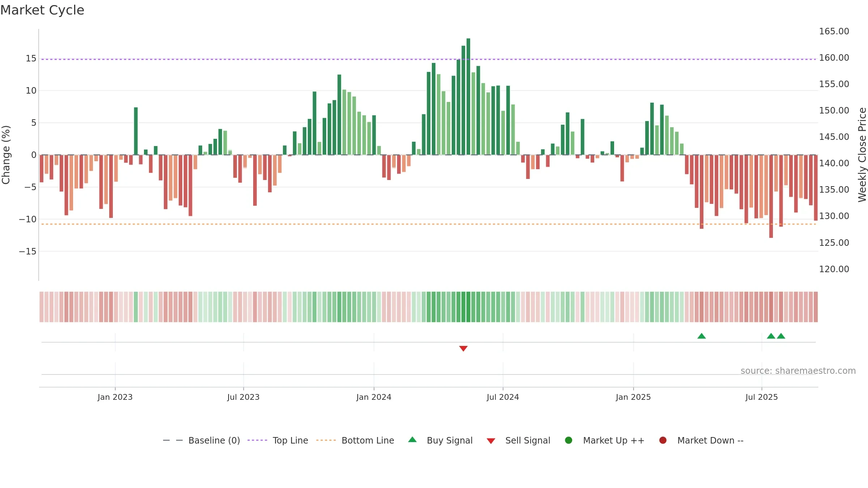Viewport: 868px width, 488px height.
Task: Click the Sell Signal legend triangle icon
Action: (x=491, y=441)
